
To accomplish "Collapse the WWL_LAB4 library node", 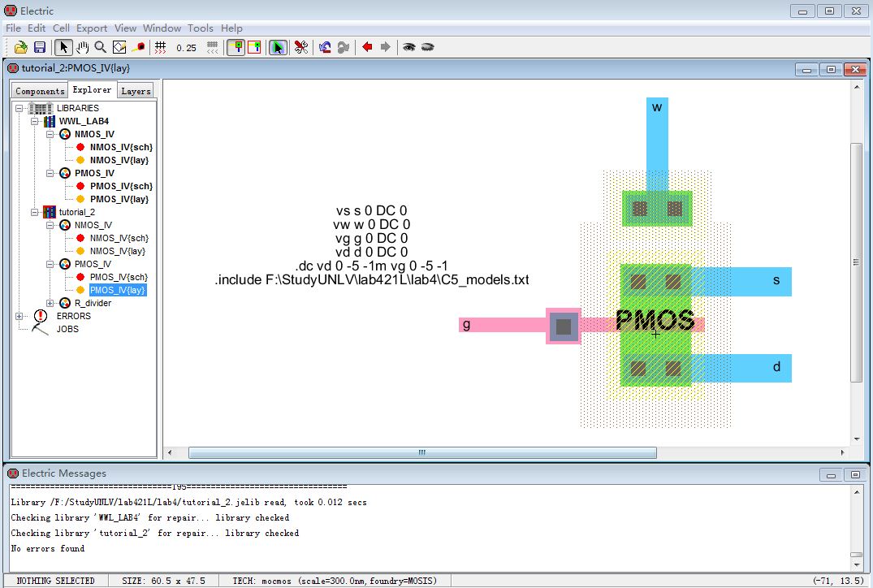I will pos(35,121).
